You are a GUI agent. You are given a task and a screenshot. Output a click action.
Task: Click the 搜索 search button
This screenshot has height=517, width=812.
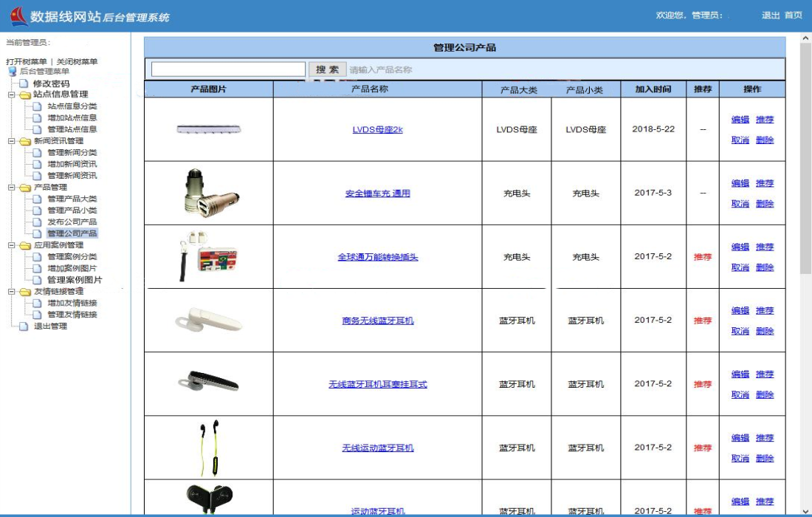(x=327, y=69)
